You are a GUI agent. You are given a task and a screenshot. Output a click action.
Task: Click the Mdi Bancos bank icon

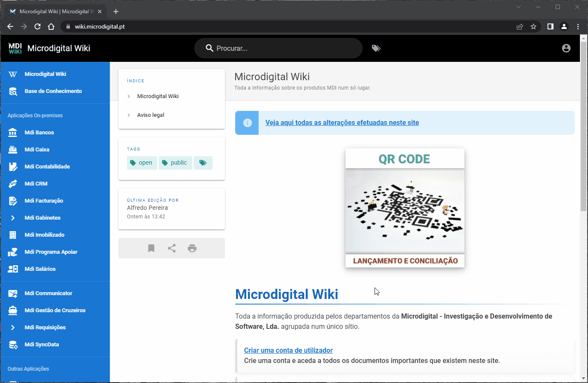pos(13,133)
